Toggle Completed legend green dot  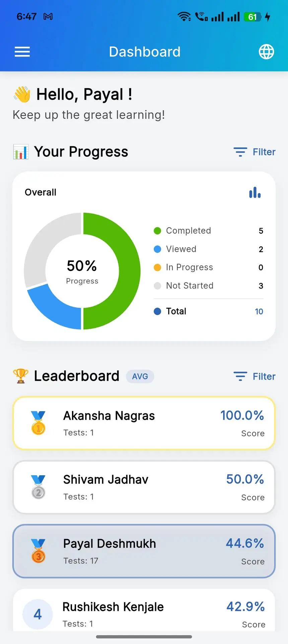(x=157, y=231)
